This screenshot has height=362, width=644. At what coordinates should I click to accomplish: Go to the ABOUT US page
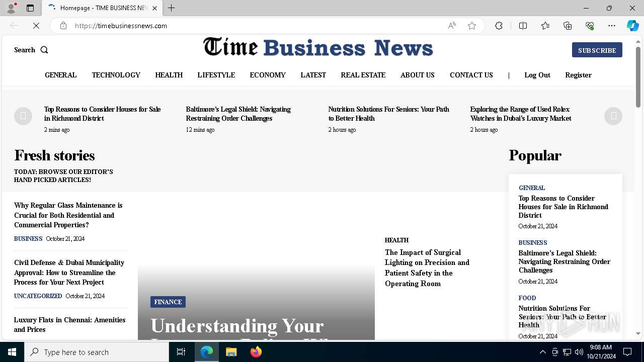pyautogui.click(x=418, y=75)
